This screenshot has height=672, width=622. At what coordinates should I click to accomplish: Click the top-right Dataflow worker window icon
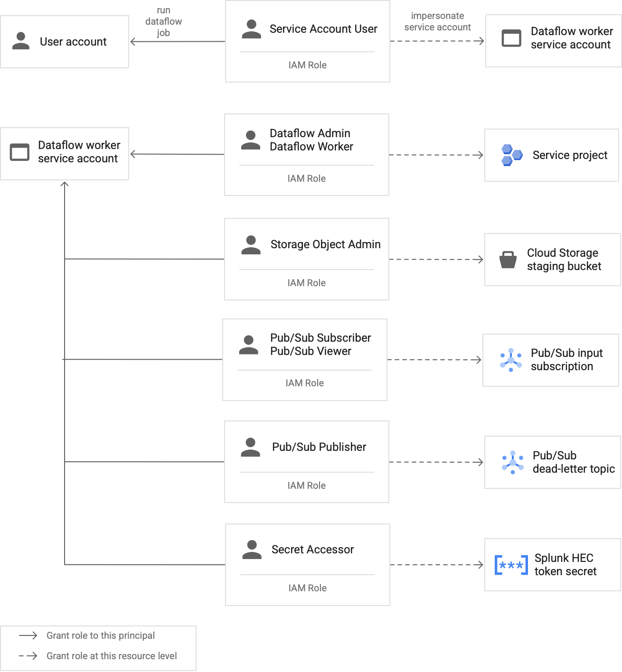511,38
